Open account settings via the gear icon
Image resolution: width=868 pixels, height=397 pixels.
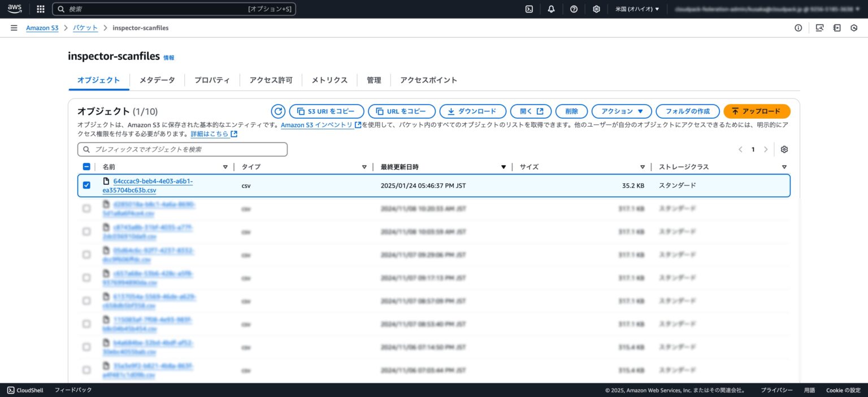(x=596, y=8)
